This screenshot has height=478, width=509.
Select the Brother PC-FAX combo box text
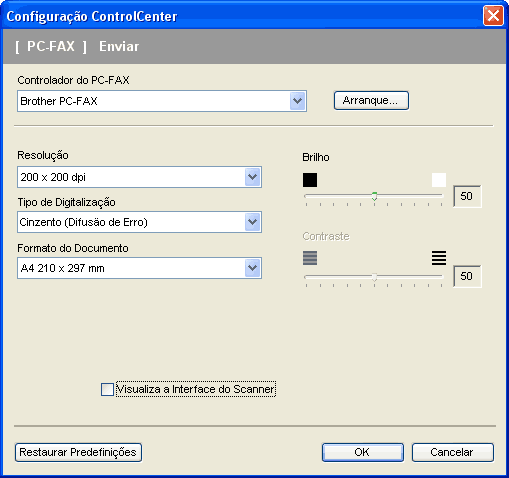point(59,101)
